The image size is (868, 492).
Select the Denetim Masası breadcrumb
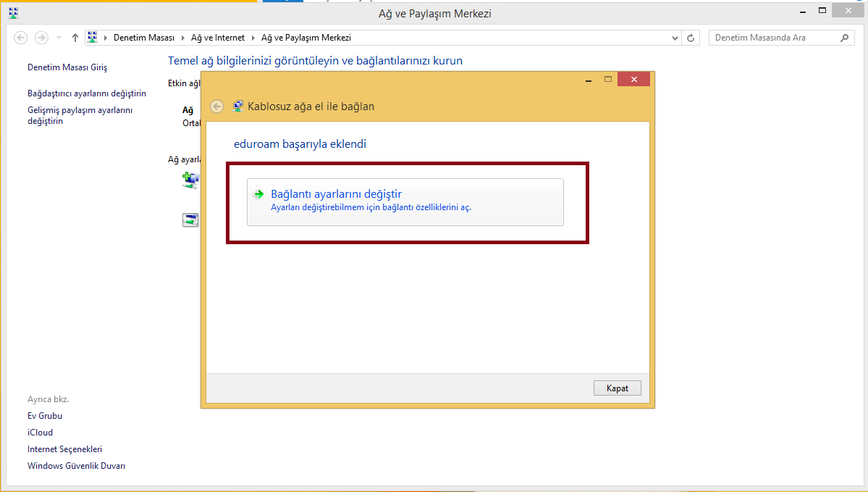pyautogui.click(x=144, y=38)
